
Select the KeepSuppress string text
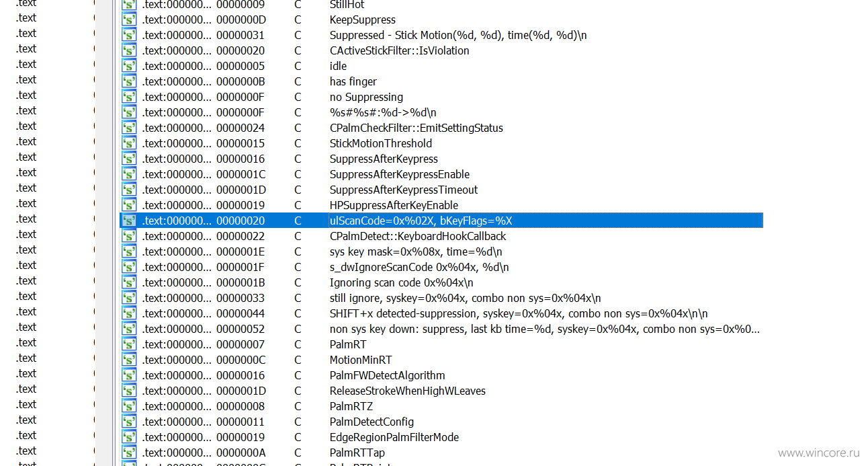(362, 20)
